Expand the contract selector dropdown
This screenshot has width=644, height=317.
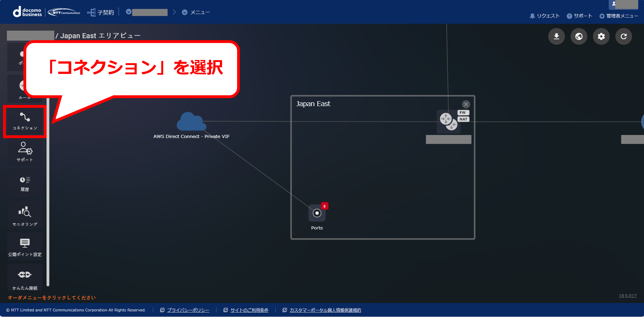click(x=129, y=12)
